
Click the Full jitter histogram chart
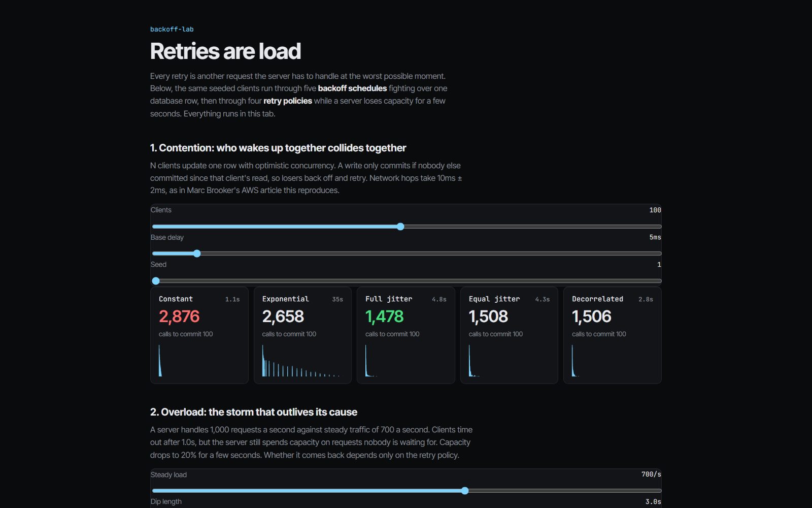[x=406, y=361]
